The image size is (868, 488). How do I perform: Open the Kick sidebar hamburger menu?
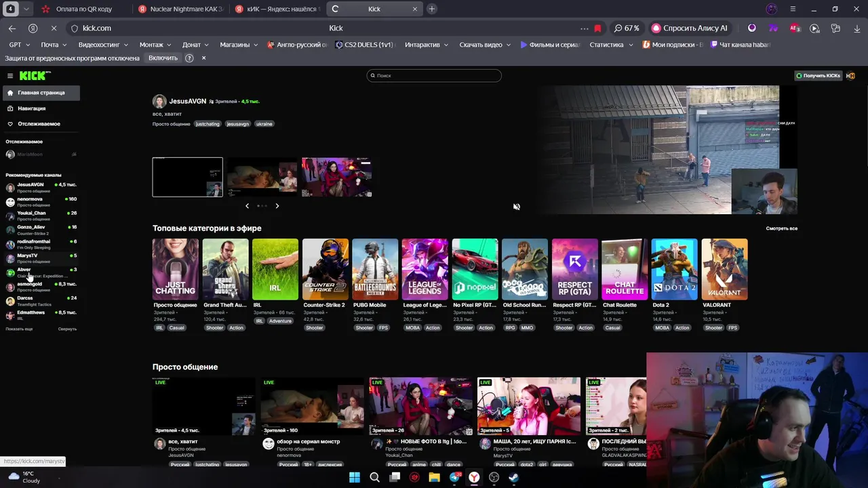coord(10,76)
